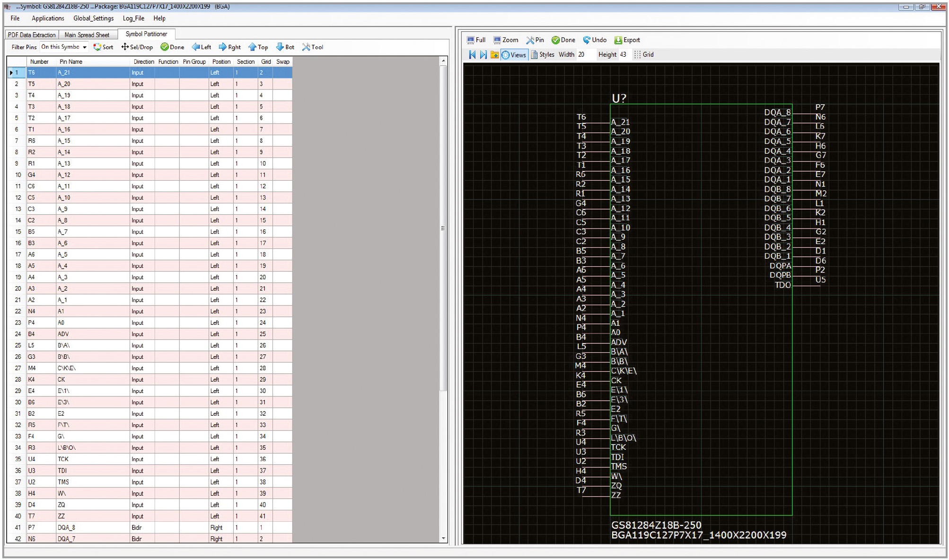Click the Position column header

tap(221, 61)
